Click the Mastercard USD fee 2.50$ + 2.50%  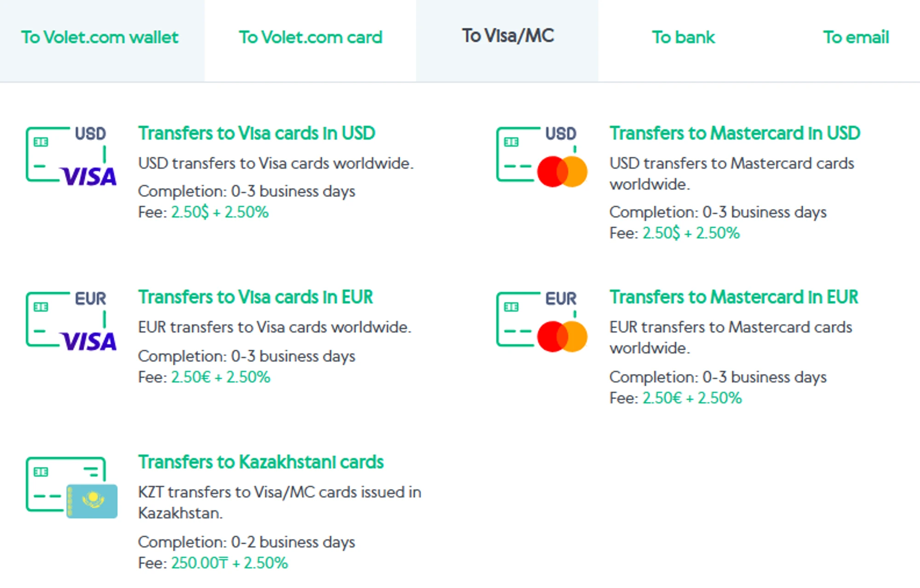point(691,233)
